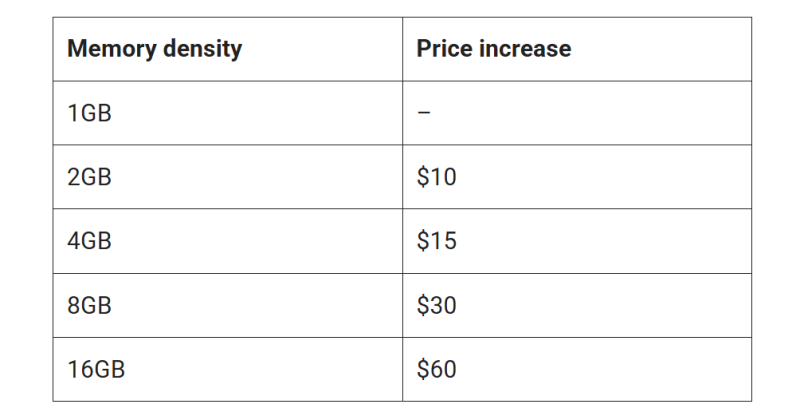
Task: Click the dash in the 1GB row
Action: (424, 113)
